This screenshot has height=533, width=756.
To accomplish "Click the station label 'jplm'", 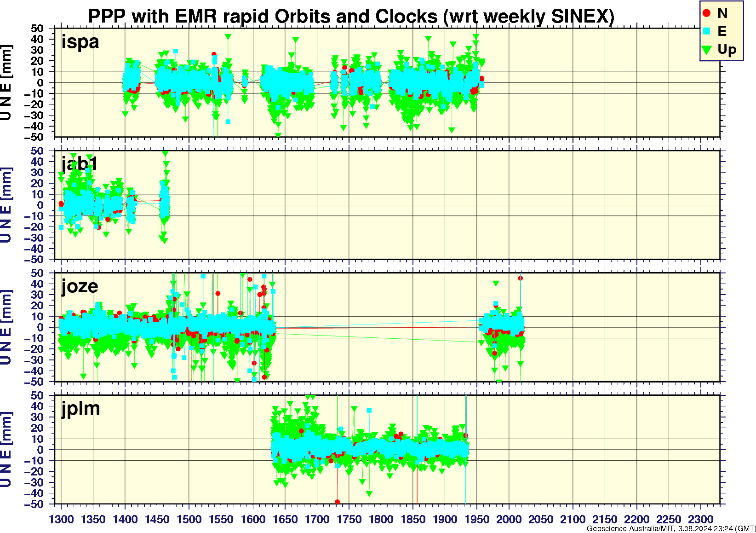I will [x=80, y=409].
